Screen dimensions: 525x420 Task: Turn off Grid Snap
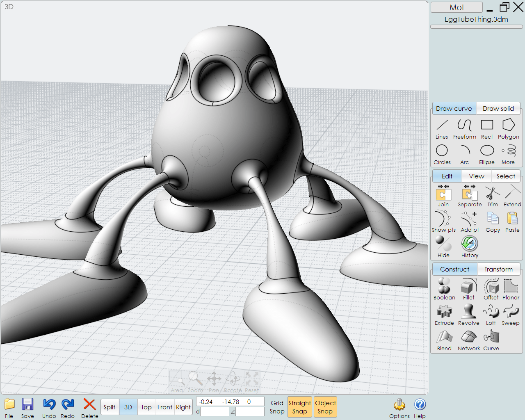pos(277,407)
